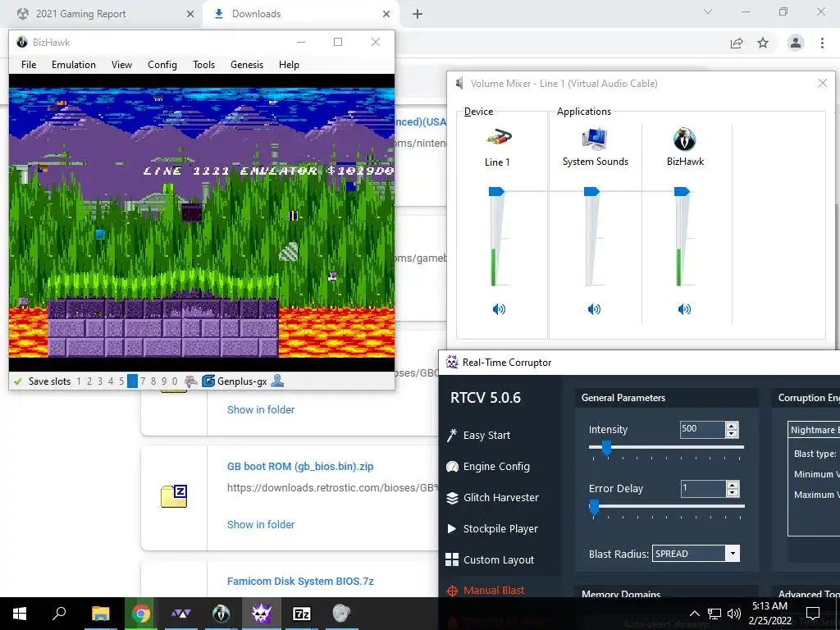Switch to the 2021 Gaming Report tab
This screenshot has width=840, height=630.
(x=106, y=14)
